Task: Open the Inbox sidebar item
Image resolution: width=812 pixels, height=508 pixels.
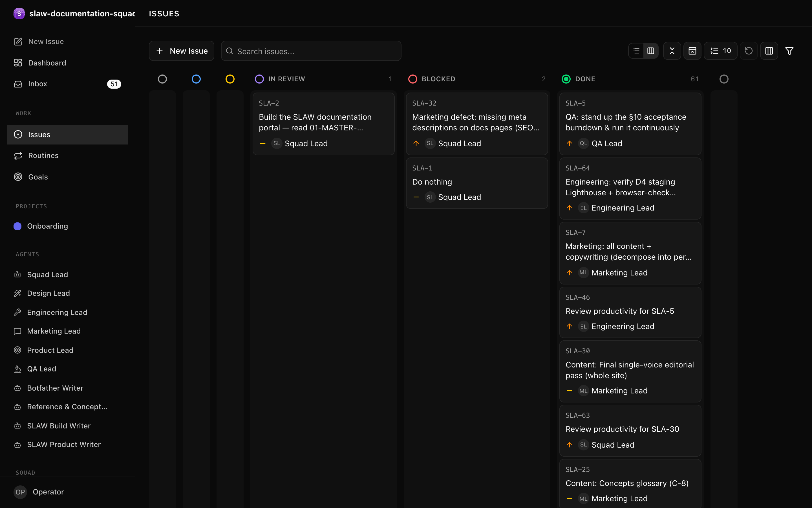Action: click(x=67, y=84)
